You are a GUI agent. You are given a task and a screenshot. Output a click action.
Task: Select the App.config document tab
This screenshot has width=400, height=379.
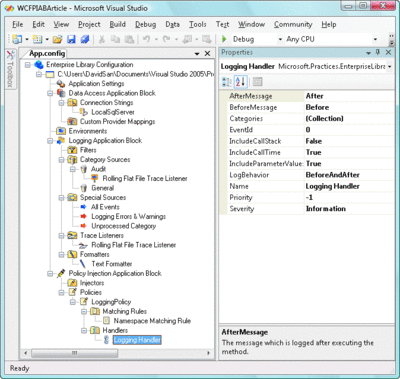[47, 53]
